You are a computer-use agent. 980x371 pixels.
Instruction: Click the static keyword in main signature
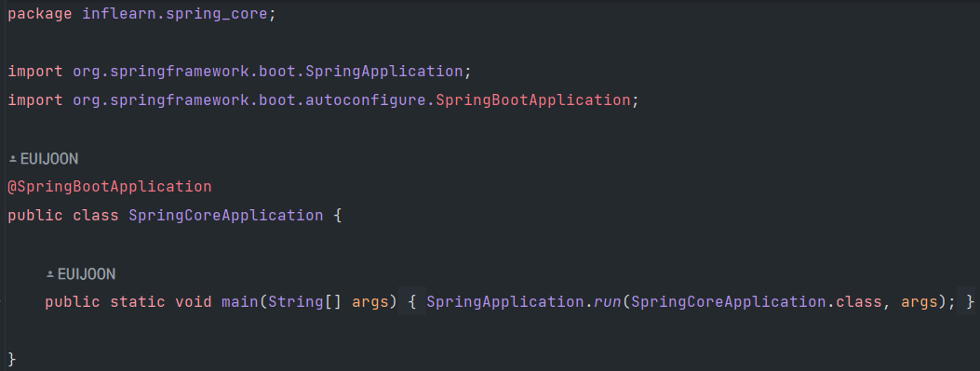138,302
